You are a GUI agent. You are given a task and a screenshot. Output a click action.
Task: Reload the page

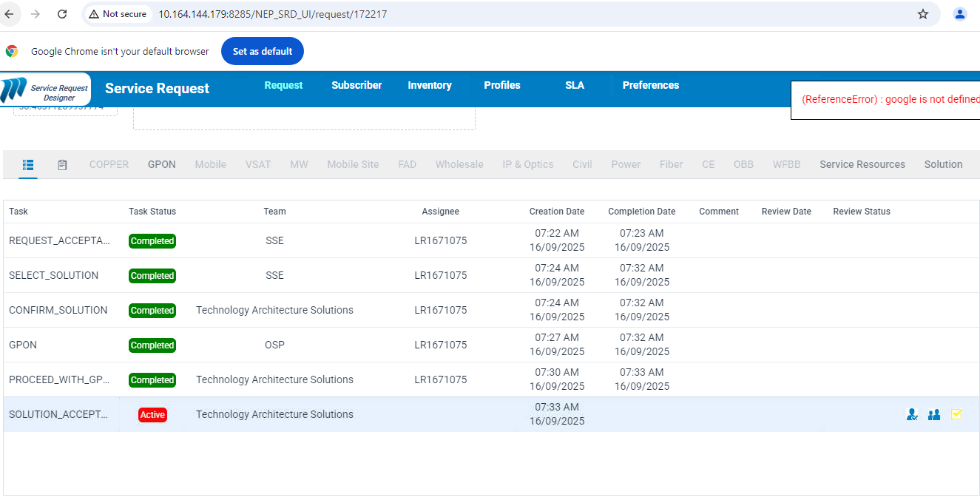62,14
